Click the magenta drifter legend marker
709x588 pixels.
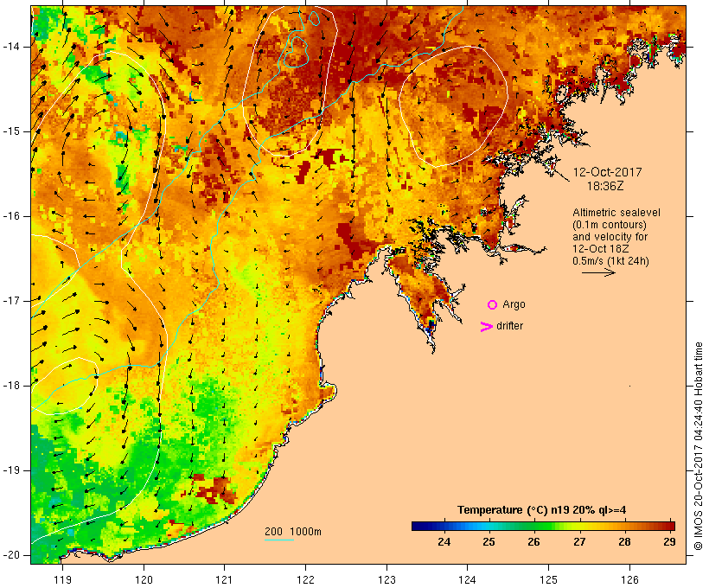[x=486, y=327]
